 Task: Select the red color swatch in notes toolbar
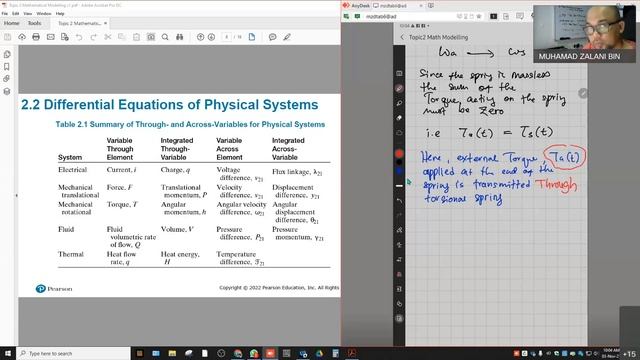(x=399, y=154)
